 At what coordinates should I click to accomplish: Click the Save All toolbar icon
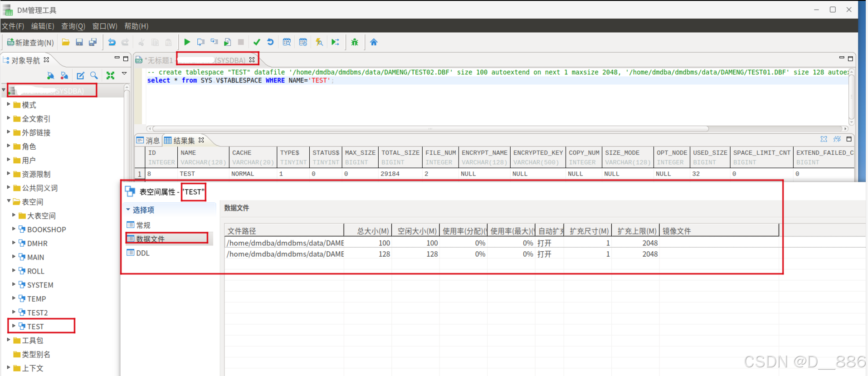93,42
